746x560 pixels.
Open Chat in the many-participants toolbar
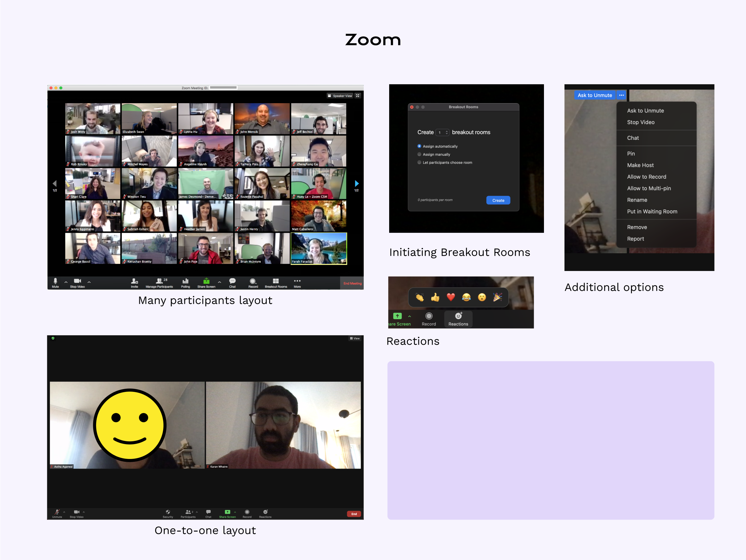(x=233, y=283)
